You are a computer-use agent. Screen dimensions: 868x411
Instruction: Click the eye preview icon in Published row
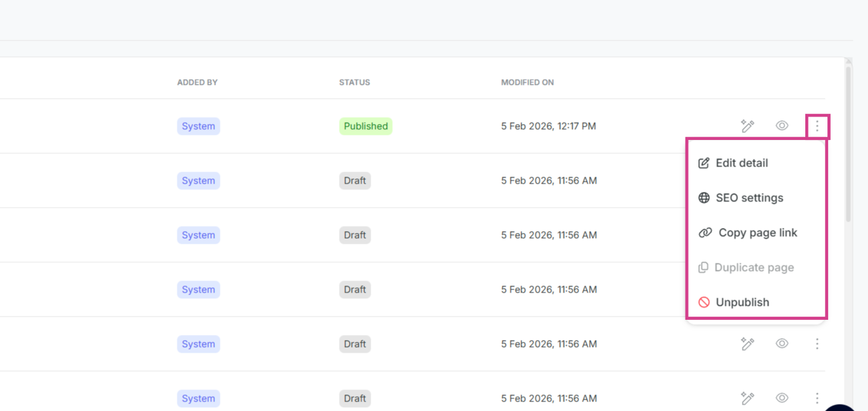tap(782, 126)
